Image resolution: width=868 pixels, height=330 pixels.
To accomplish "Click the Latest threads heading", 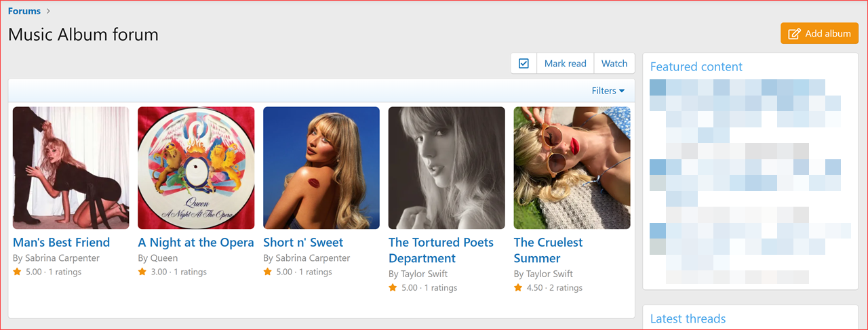I will (x=688, y=318).
